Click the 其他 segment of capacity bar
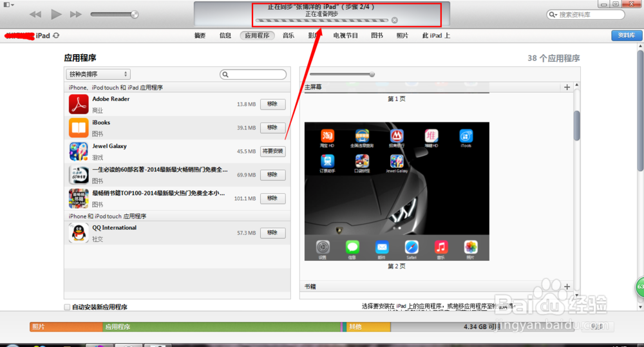 [x=368, y=327]
